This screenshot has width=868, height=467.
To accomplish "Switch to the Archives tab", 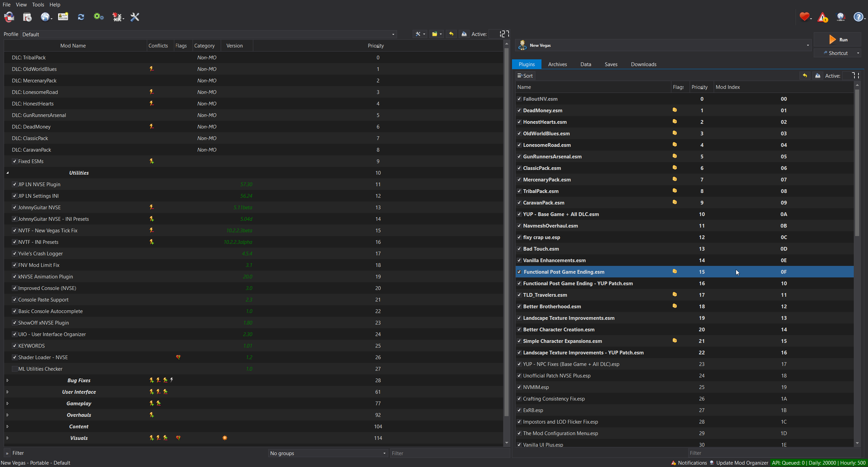I will click(x=557, y=64).
